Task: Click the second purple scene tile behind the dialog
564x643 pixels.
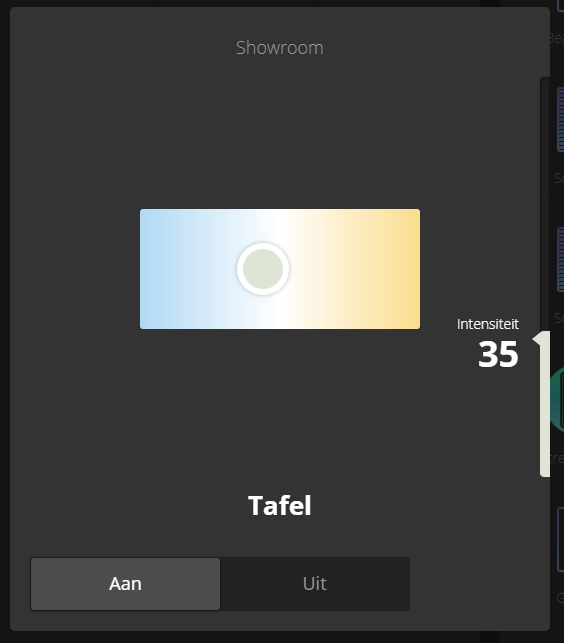Action: click(x=560, y=260)
